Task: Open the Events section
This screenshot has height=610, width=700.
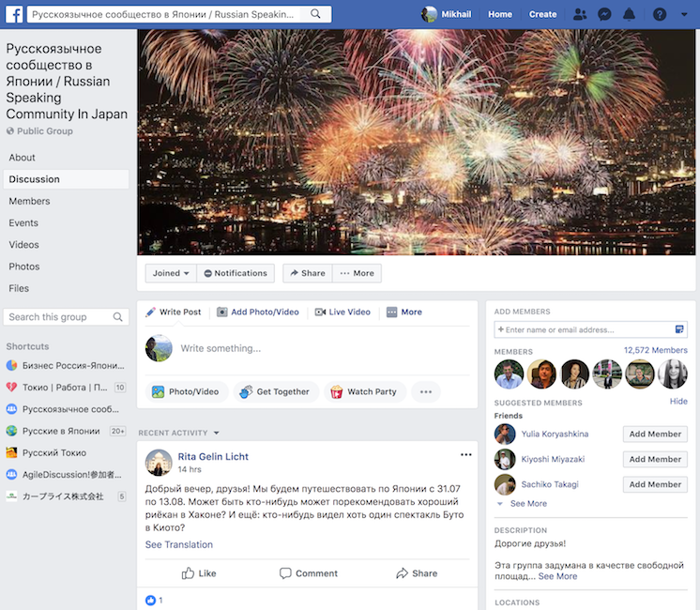Action: point(23,222)
